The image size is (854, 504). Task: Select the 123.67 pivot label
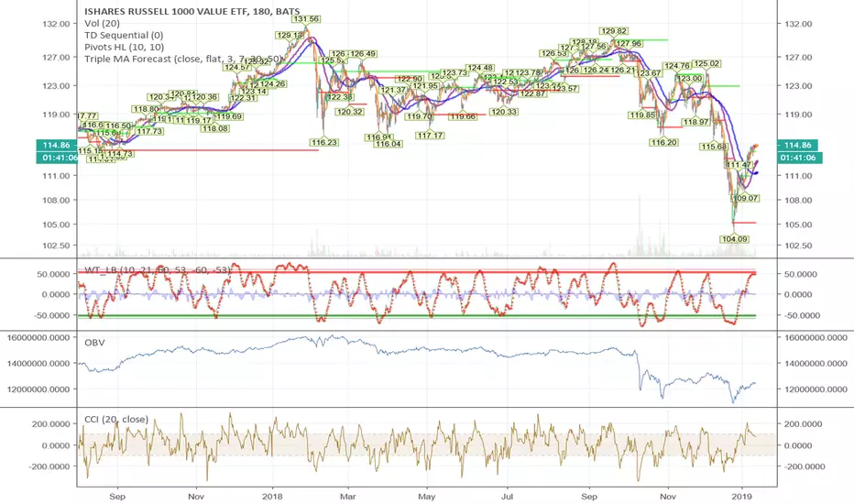650,73
